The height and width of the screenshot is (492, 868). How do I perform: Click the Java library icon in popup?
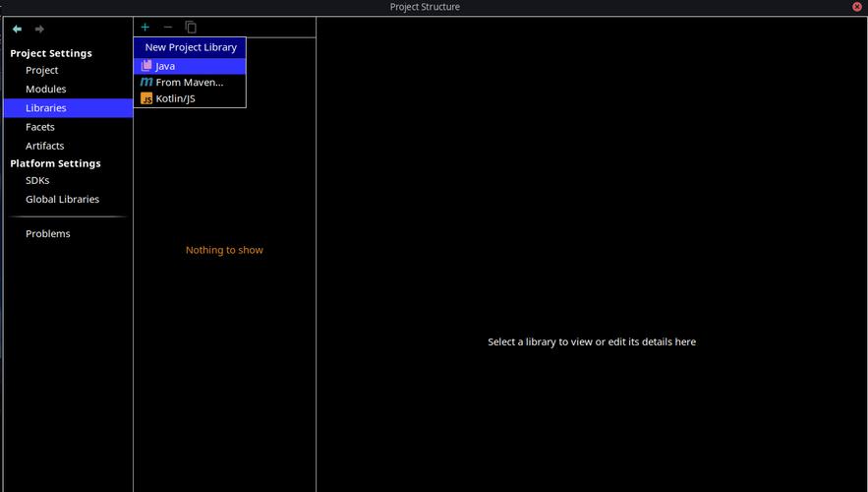click(146, 65)
